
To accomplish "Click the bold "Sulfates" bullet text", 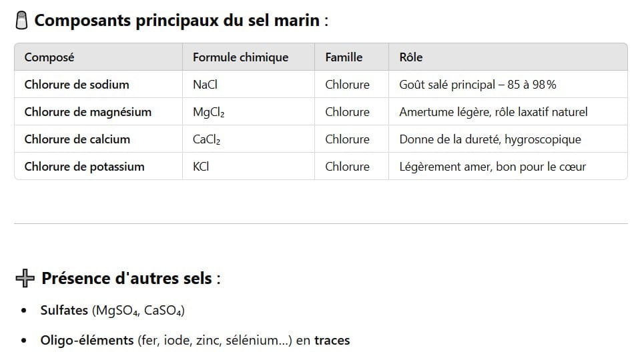I will click(63, 311).
